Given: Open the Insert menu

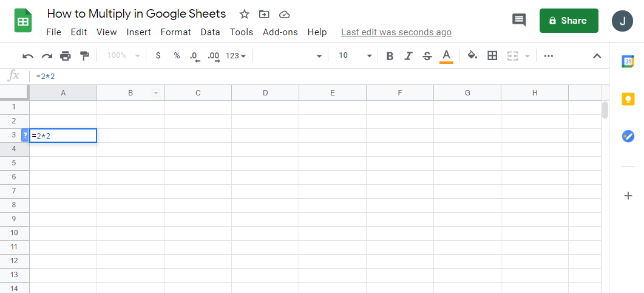Looking at the screenshot, I should 138,32.
